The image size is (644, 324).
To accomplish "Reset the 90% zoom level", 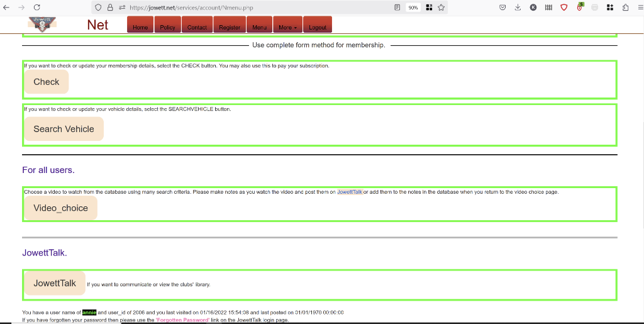I will 413,8.
